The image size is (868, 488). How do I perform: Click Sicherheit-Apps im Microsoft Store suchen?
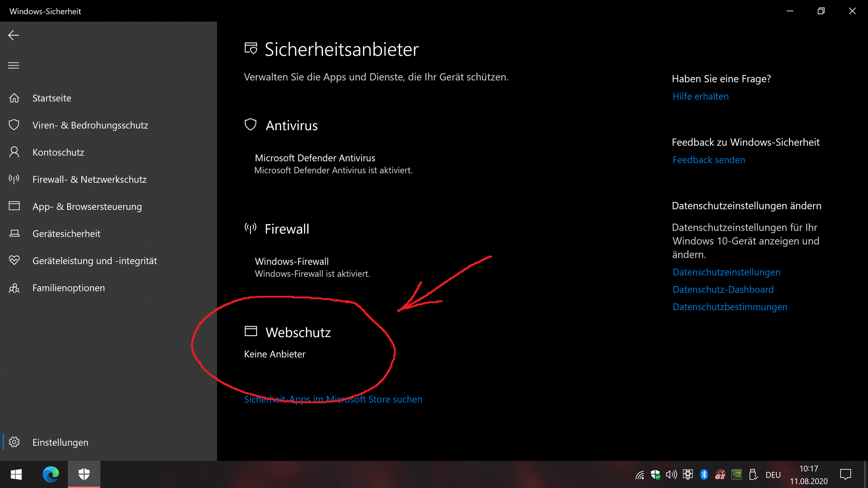coord(333,399)
